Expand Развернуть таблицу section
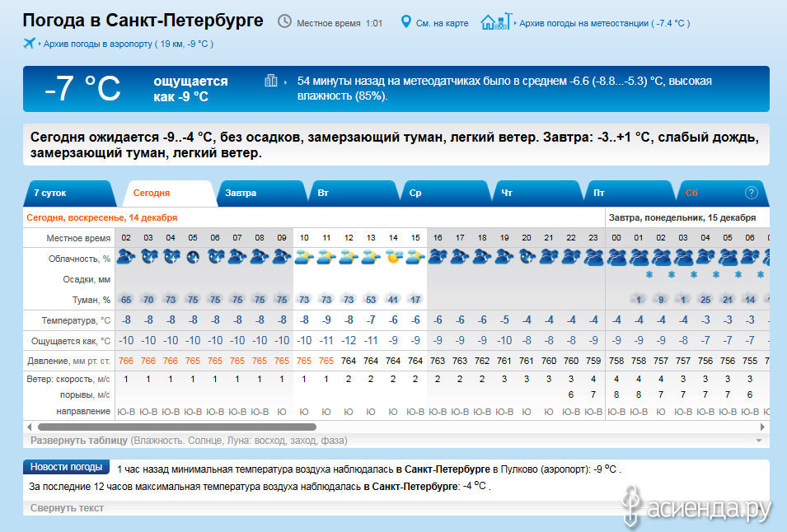 [78, 441]
